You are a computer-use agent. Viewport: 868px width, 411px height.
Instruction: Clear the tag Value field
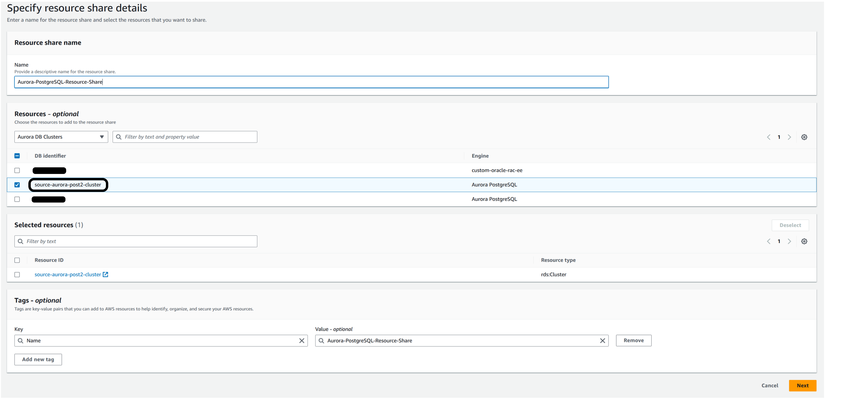(x=603, y=341)
